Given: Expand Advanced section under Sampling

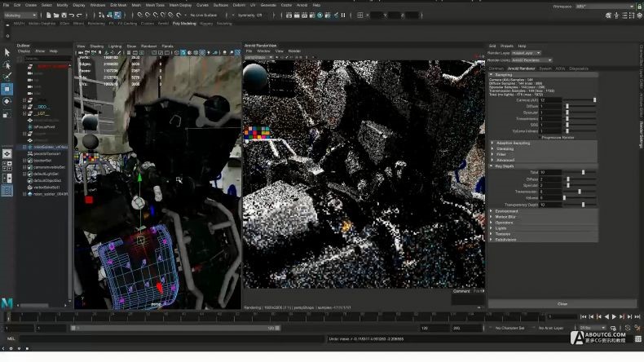Looking at the screenshot, I should [x=493, y=161].
